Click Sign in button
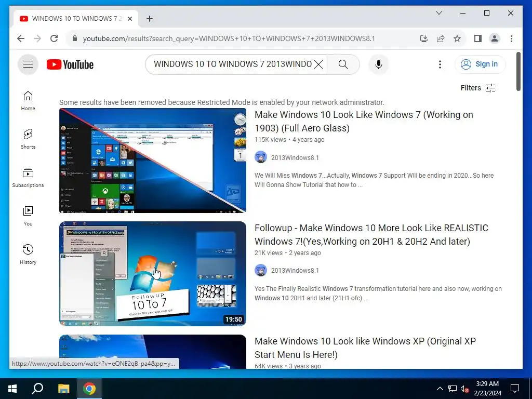This screenshot has width=532, height=399. (480, 64)
